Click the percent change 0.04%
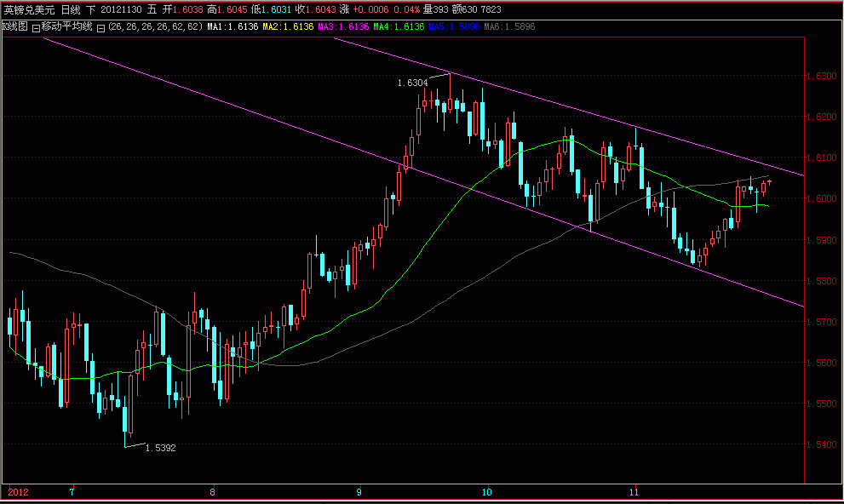 (407, 9)
